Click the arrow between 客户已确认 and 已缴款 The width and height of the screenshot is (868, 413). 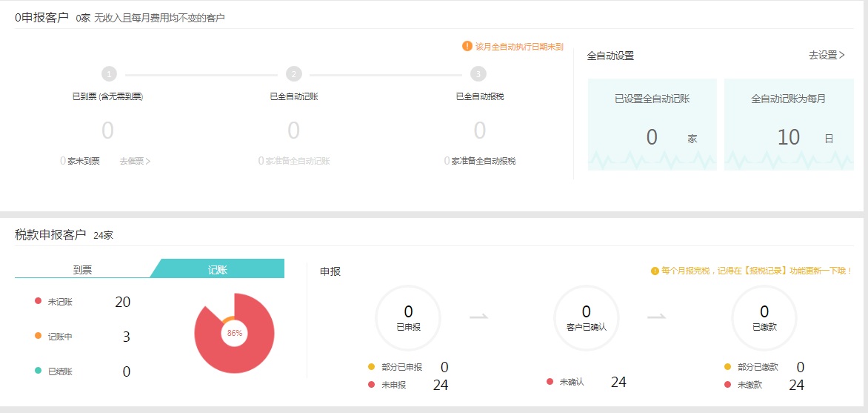(656, 317)
